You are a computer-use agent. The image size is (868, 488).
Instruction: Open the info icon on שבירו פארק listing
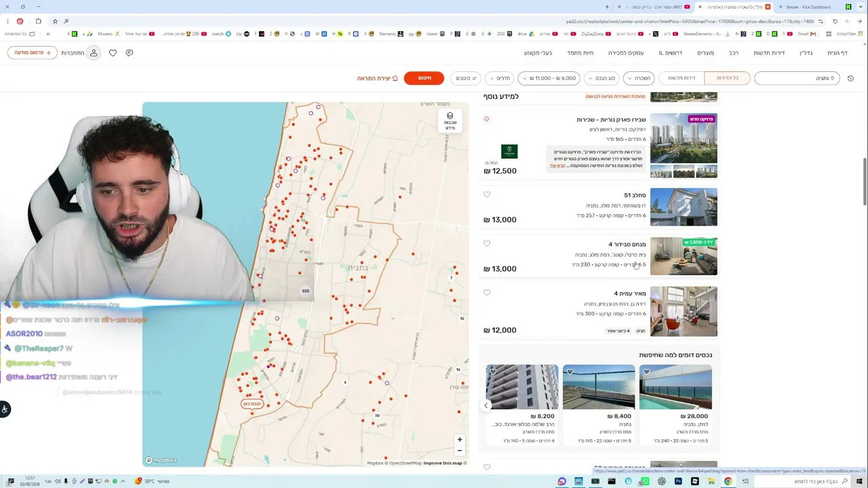tap(486, 119)
